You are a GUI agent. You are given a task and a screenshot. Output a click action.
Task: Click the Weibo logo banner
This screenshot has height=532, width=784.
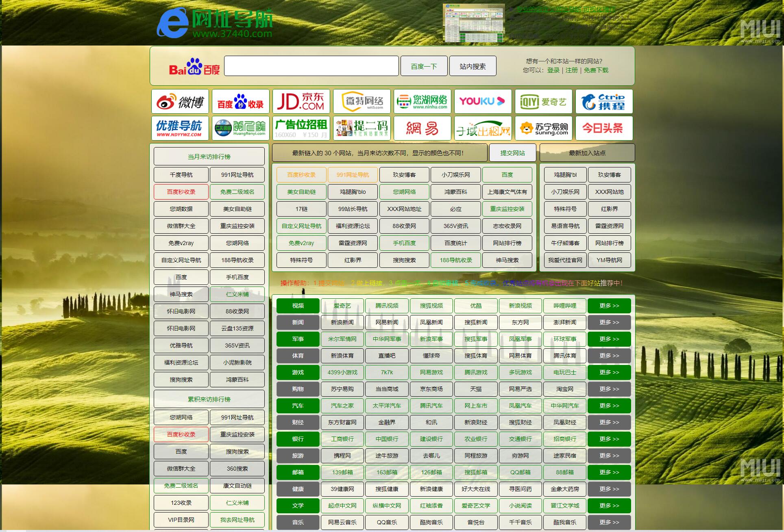(x=180, y=102)
